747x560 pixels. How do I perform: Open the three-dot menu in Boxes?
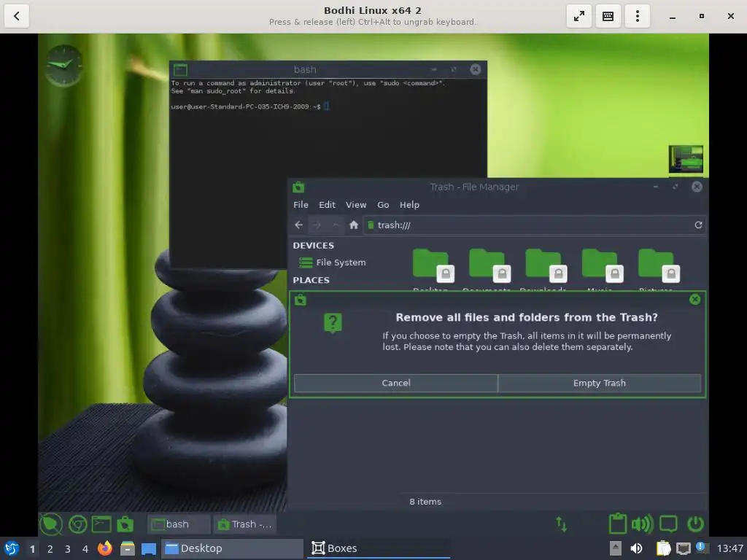coord(638,16)
